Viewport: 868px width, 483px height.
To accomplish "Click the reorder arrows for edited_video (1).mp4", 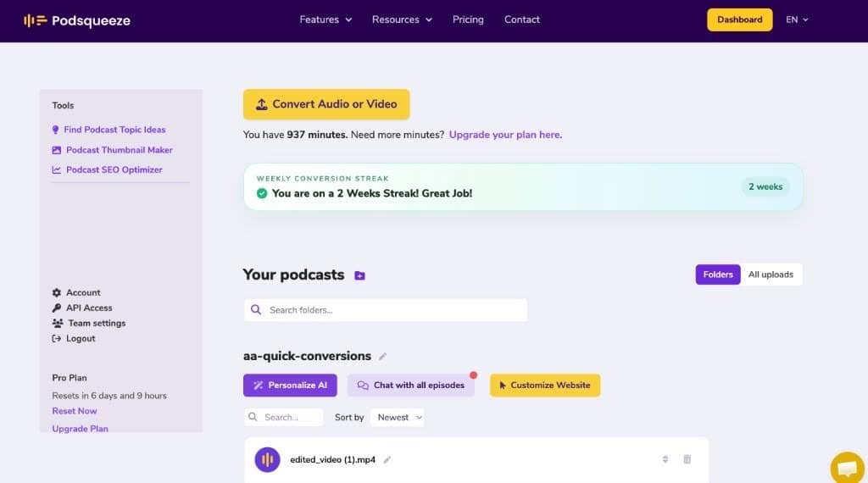I will coord(665,459).
